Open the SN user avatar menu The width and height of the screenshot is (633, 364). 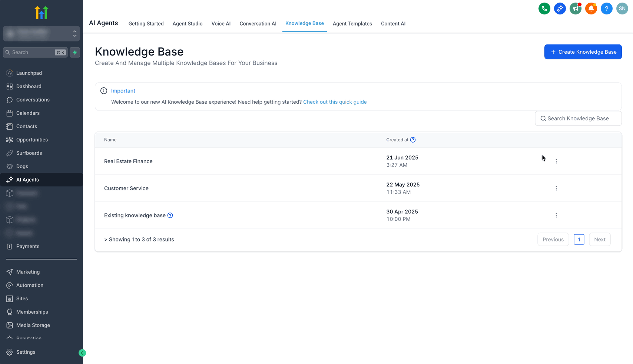622,9
